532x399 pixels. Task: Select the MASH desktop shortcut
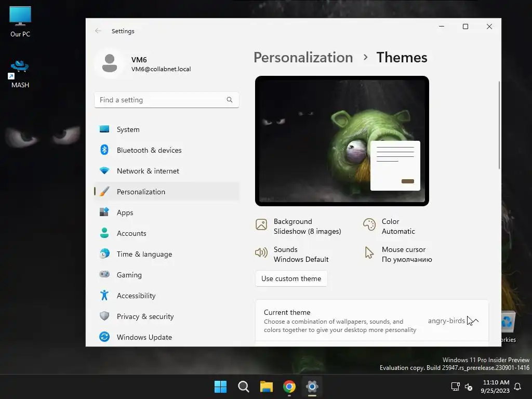coord(20,74)
